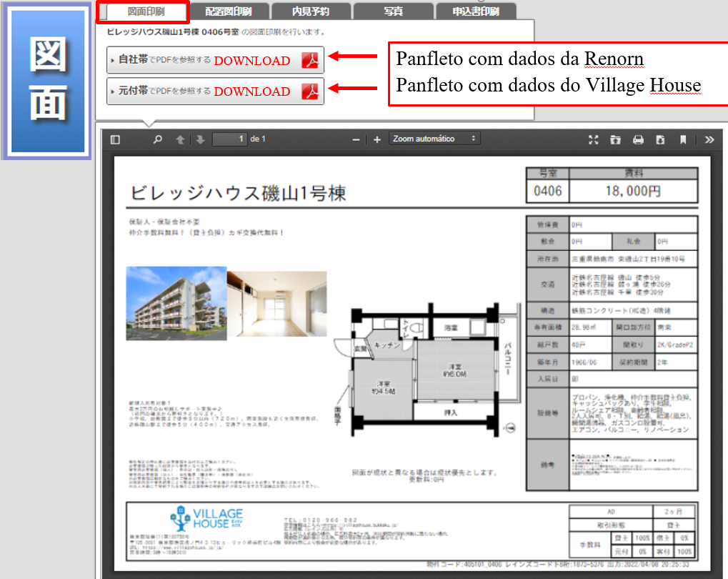Click the page number input field
Viewport: 728px width, 579px height.
click(229, 139)
